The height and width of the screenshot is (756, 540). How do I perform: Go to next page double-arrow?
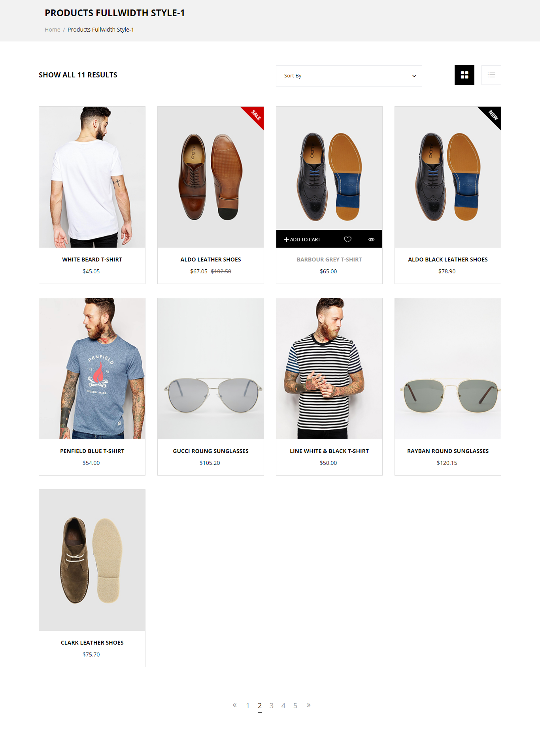[308, 705]
